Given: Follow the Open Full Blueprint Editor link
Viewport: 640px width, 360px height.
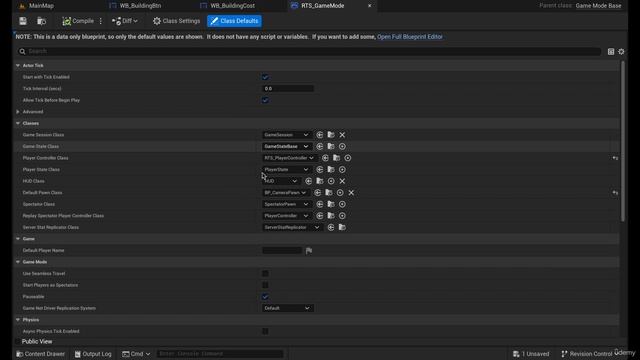Looking at the screenshot, I should [409, 37].
